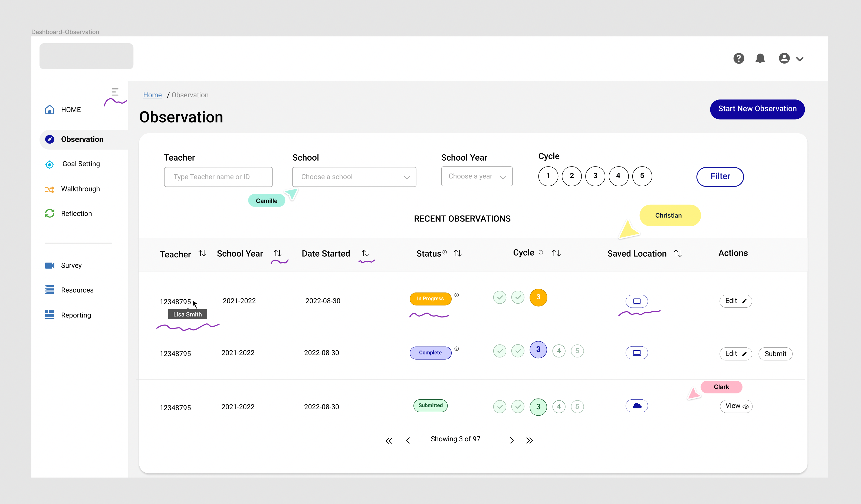
Task: Go to the last page of results
Action: (530, 440)
